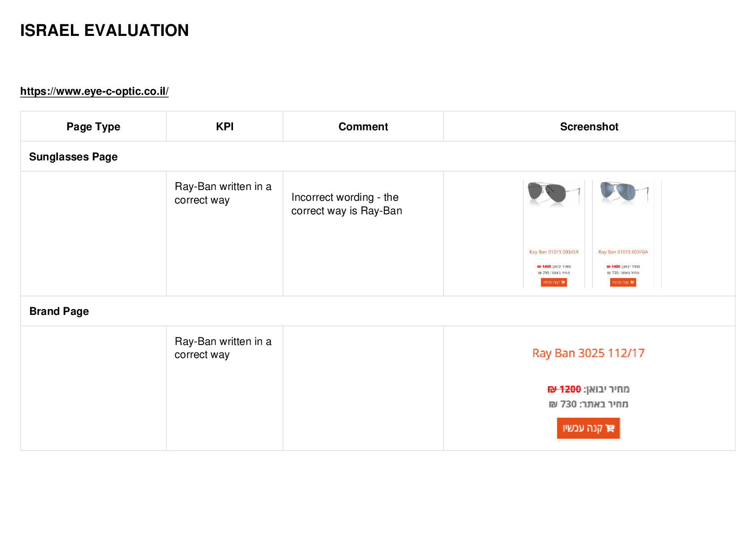Click the Page Type column header
Screen dimensions: 756x535
(x=93, y=127)
